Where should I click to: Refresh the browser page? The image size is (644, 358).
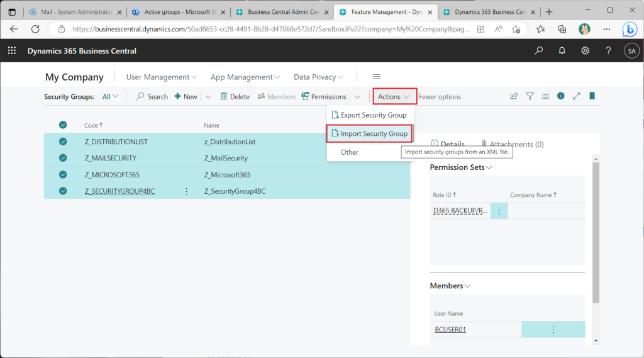(x=36, y=29)
